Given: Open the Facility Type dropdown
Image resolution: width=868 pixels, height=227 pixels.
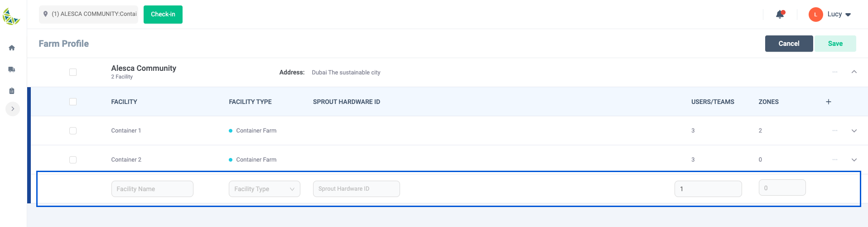Looking at the screenshot, I should point(265,189).
